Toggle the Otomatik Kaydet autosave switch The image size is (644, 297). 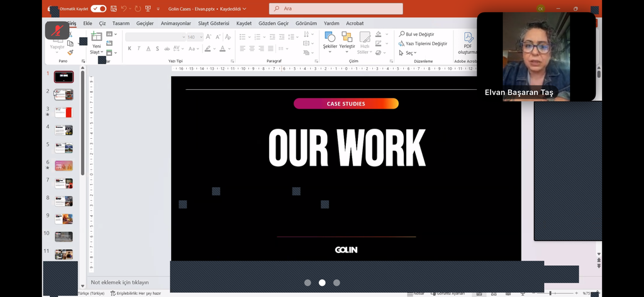(98, 9)
